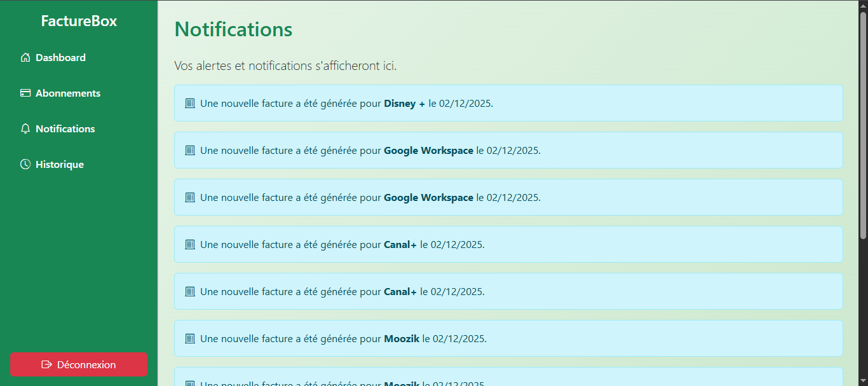
Task: Click the bold Moozik name in the fully visible Moozik notification
Action: (402, 339)
